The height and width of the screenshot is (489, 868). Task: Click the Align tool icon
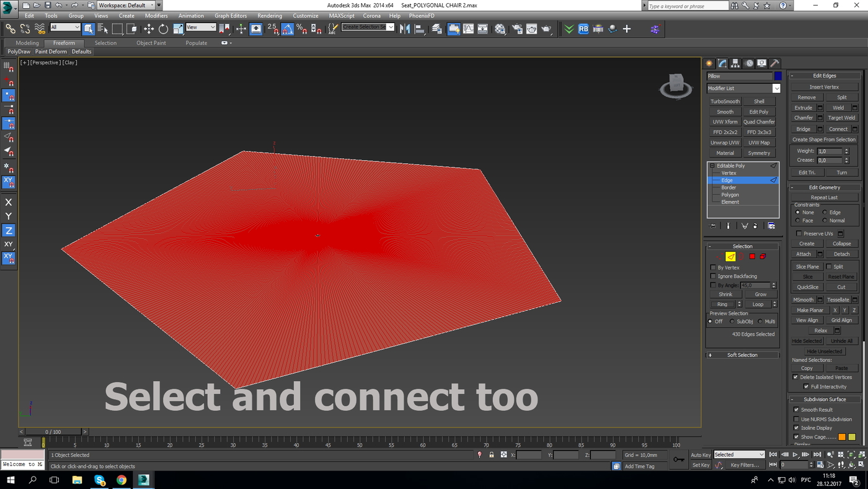click(420, 29)
